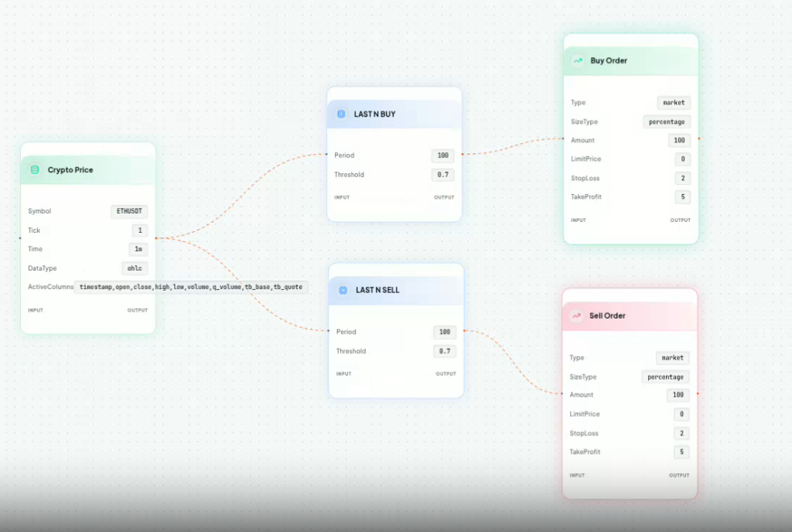Click the Sell Order output connector dot
Viewport: 792px width, 532px height.
(698, 394)
